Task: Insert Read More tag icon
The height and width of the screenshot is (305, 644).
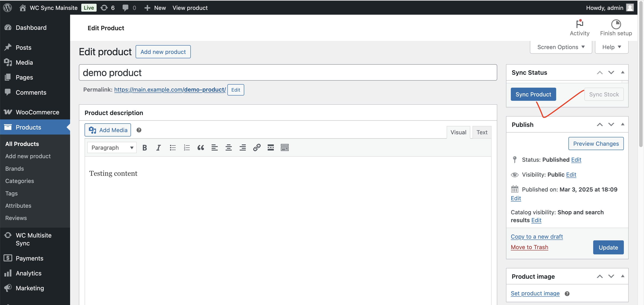Action: (271, 147)
